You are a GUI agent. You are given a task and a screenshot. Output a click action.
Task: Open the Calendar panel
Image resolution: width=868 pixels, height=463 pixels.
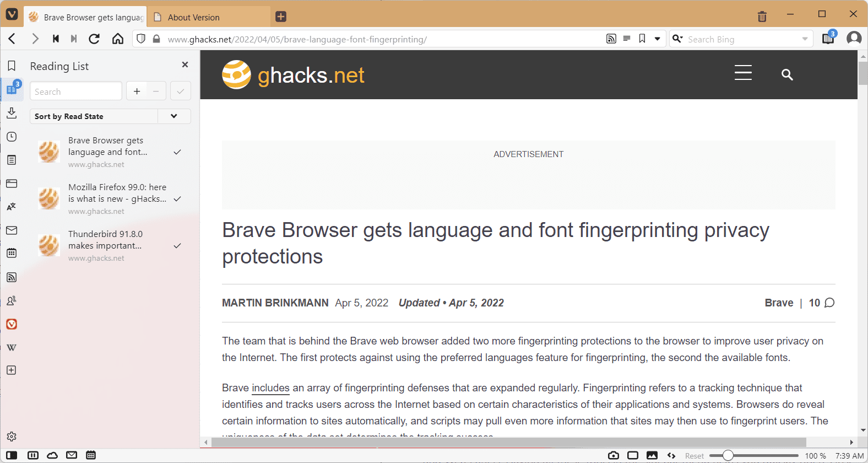coord(12,254)
